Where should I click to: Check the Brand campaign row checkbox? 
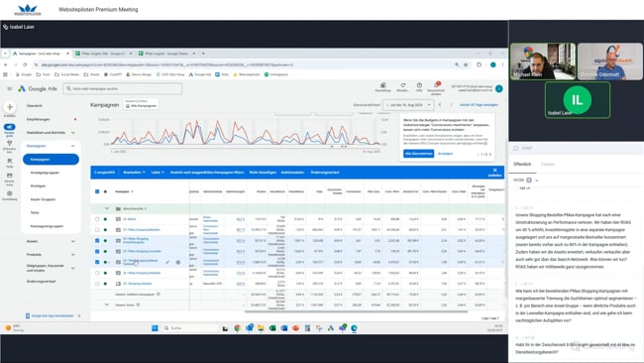point(97,219)
